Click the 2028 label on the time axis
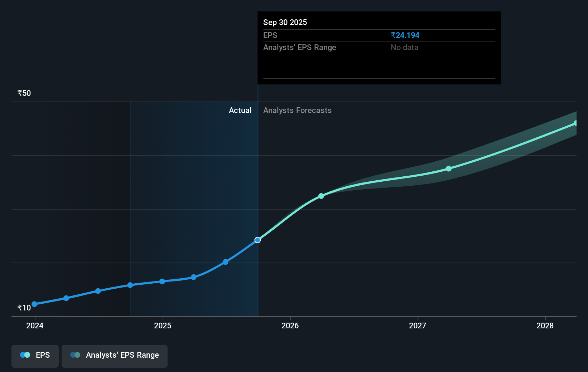 point(545,326)
